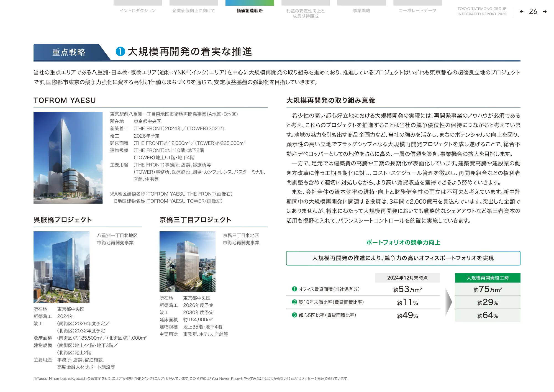Click green badge 2 for under-10-years ratio

294,302
